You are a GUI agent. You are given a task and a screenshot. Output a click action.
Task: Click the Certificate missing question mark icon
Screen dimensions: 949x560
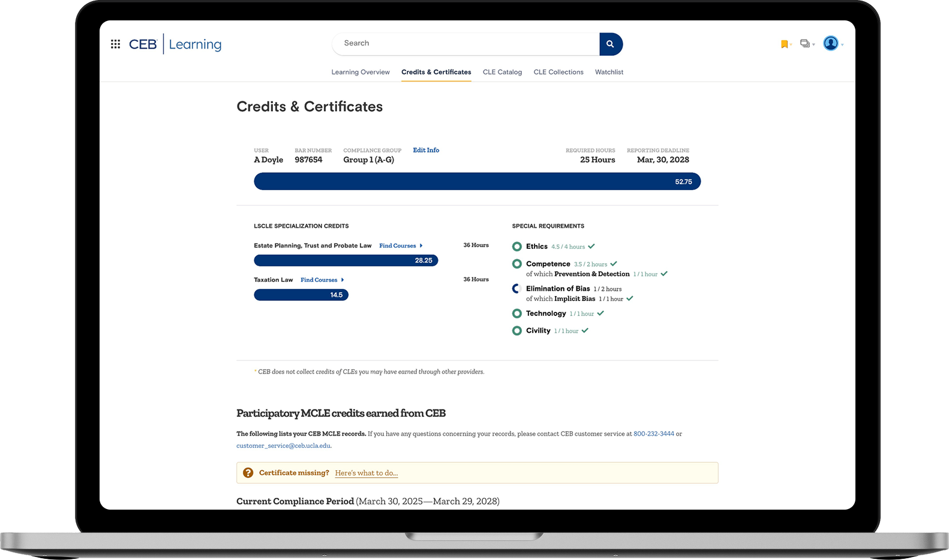pos(248,473)
